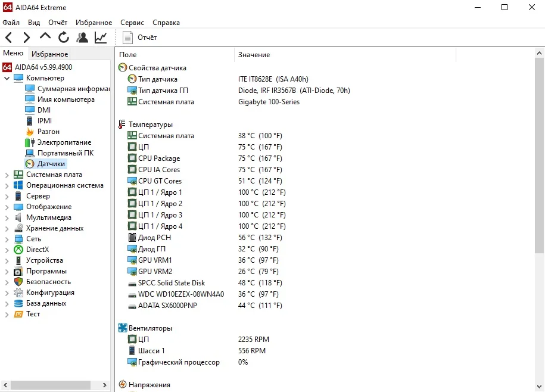Viewport: 545px width, 392px height.
Task: Open the user accounts toolbar icon
Action: [82, 38]
